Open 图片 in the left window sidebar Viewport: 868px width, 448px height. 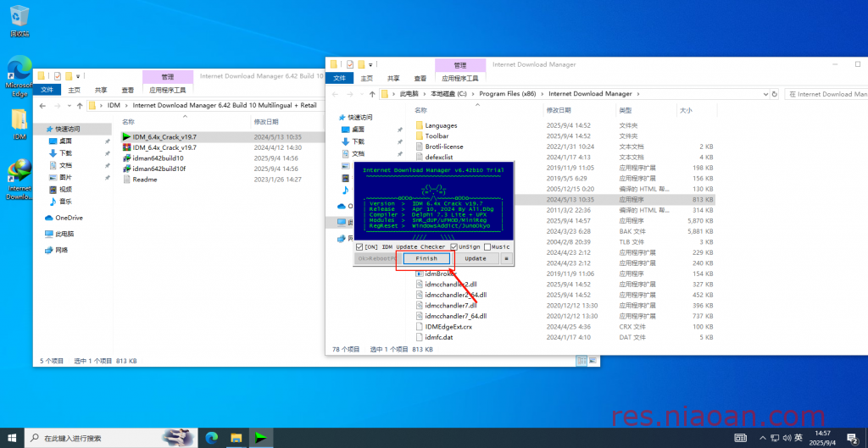coord(65,178)
